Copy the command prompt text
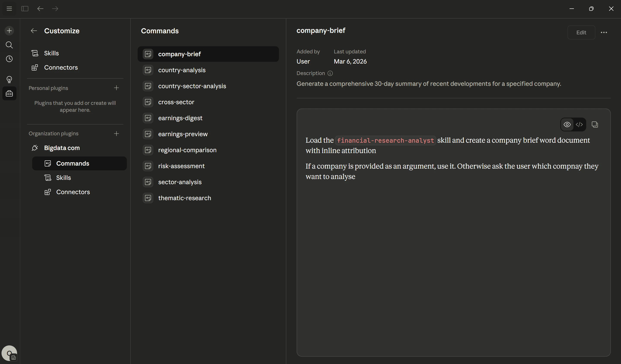This screenshot has width=621, height=364. coord(595,125)
